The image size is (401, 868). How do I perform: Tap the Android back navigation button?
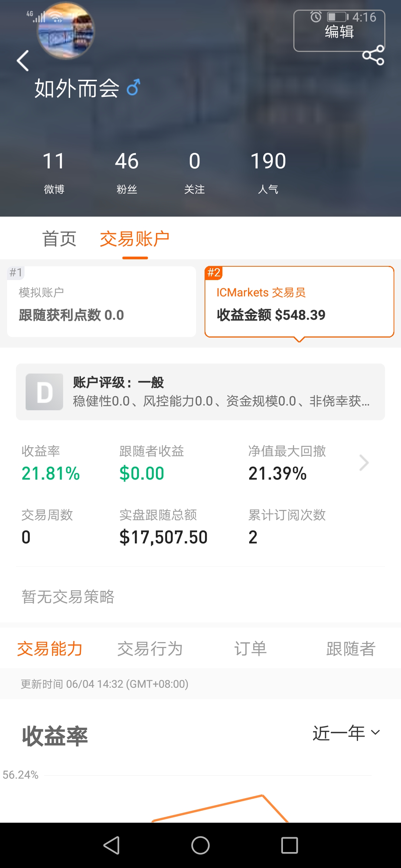(111, 845)
